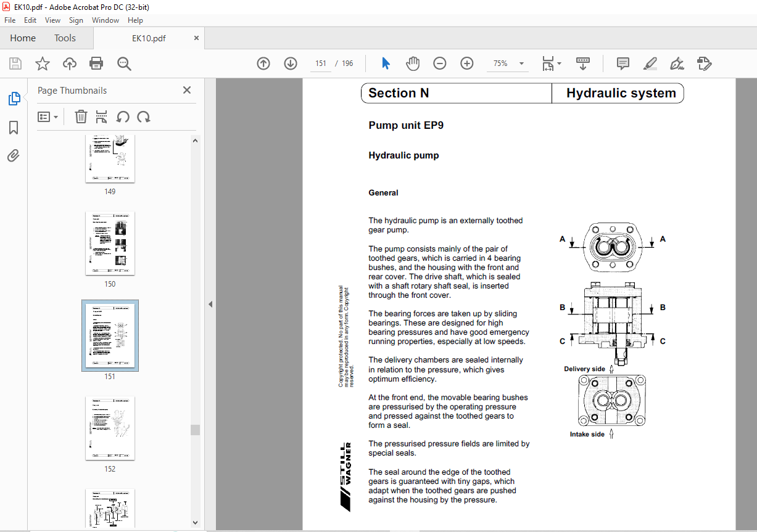Image resolution: width=757 pixels, height=532 pixels.
Task: Open the Bookmarks panel icon
Action: pyautogui.click(x=14, y=128)
